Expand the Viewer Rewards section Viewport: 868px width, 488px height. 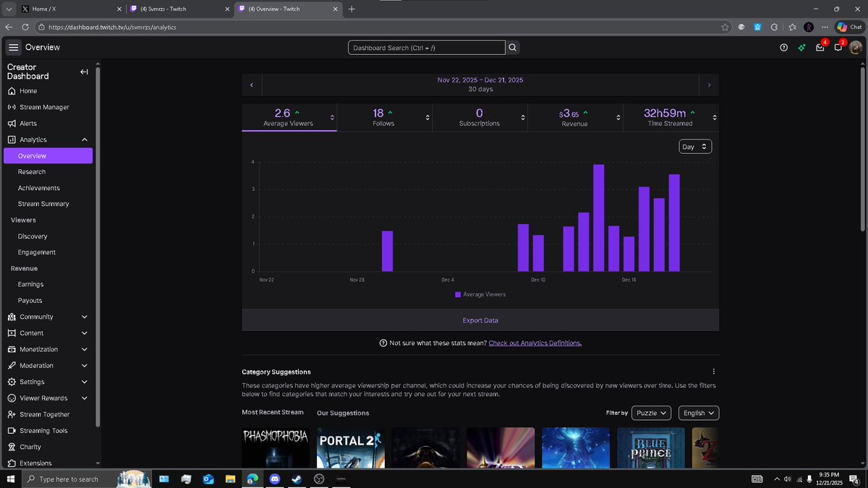pyautogui.click(x=85, y=398)
